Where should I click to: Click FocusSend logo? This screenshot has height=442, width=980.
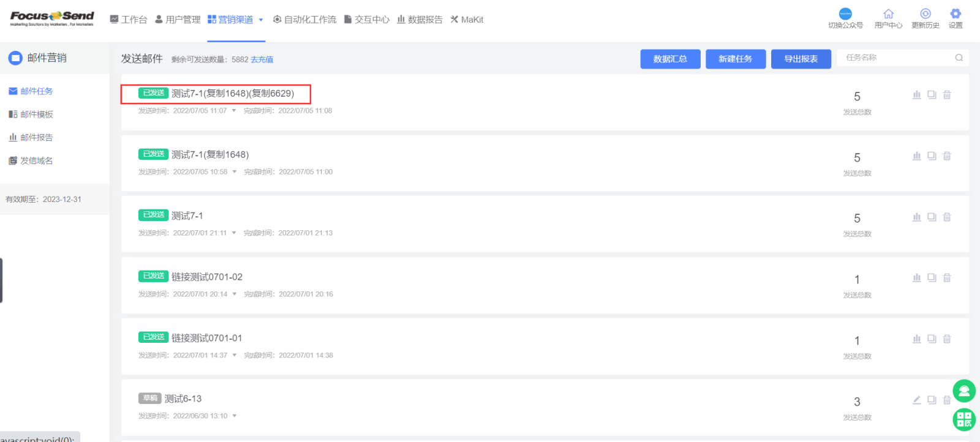[x=52, y=18]
